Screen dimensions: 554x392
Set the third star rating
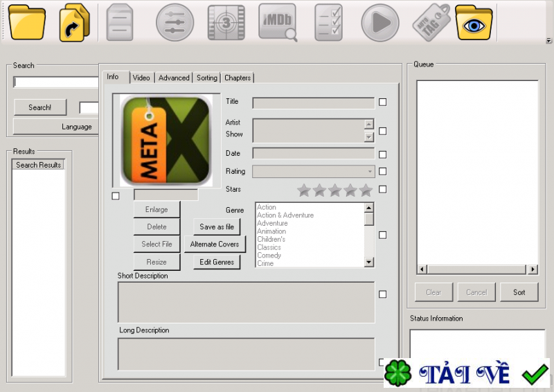tap(335, 190)
